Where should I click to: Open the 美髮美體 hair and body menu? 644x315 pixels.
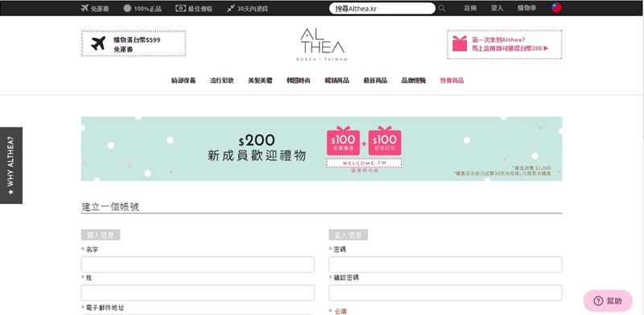click(x=260, y=81)
